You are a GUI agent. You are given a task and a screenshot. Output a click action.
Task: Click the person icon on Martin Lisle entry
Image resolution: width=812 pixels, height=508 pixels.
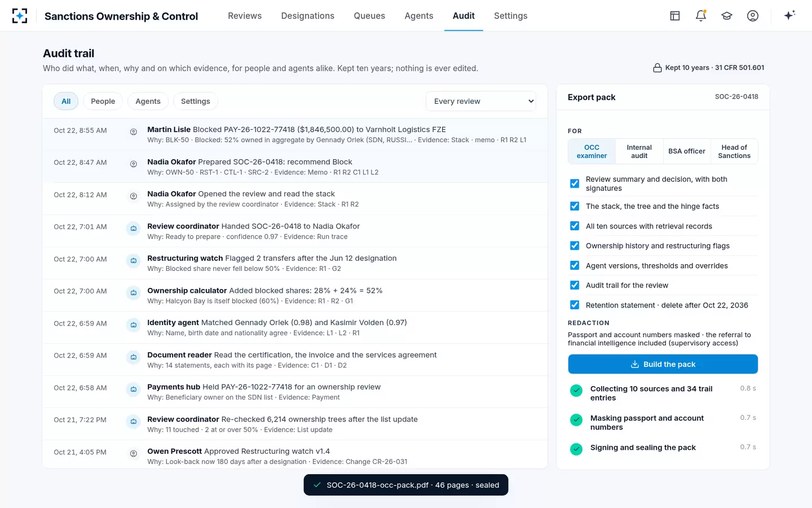(134, 132)
